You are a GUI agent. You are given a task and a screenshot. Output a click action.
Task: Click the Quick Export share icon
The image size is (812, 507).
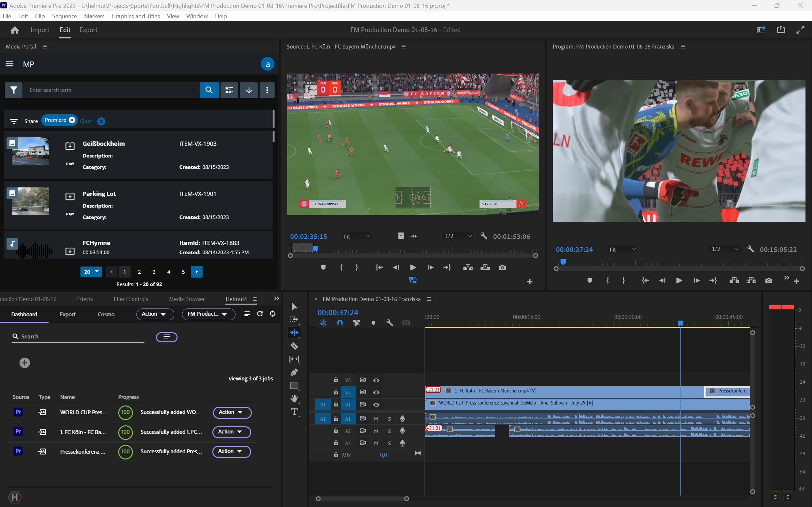pyautogui.click(x=781, y=30)
